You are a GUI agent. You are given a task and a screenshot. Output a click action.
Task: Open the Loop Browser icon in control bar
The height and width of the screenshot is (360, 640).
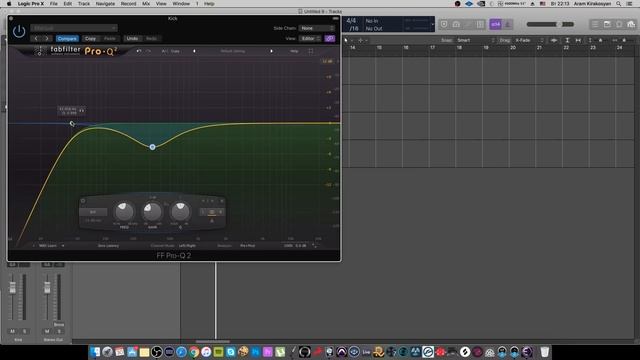619,24
